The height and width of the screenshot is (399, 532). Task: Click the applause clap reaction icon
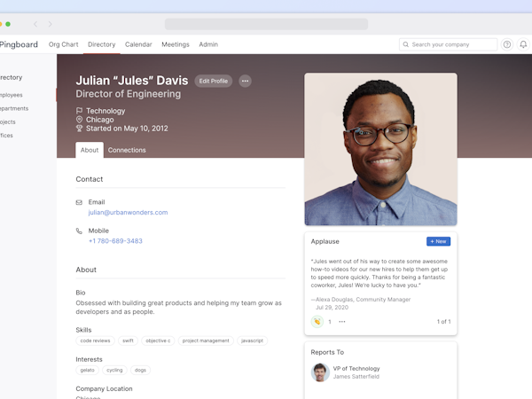[x=317, y=321]
